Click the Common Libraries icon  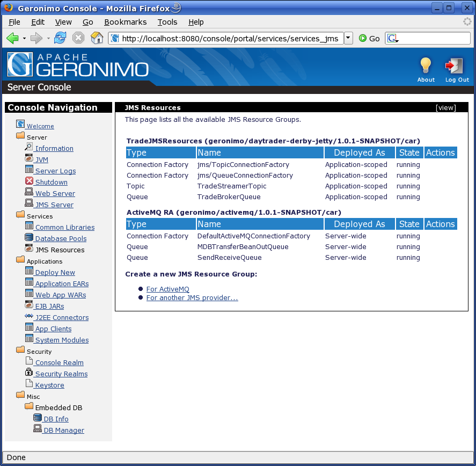pos(29,225)
